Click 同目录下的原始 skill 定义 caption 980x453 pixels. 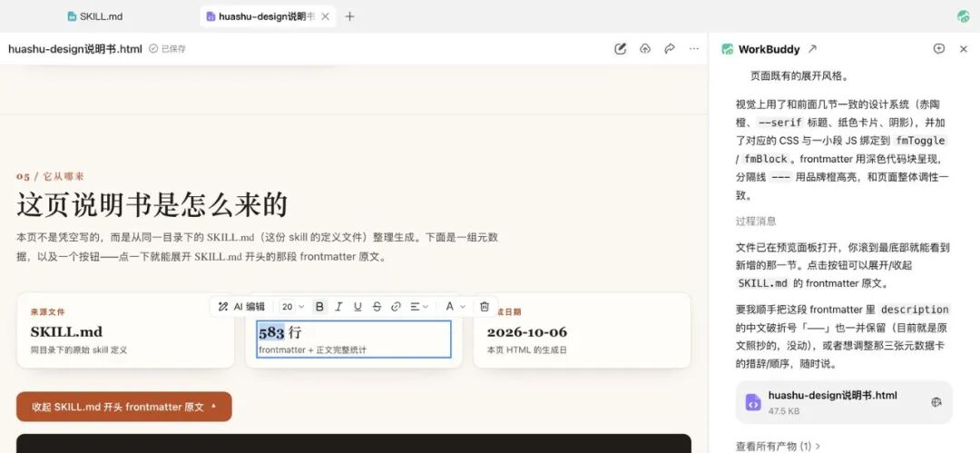(79, 350)
